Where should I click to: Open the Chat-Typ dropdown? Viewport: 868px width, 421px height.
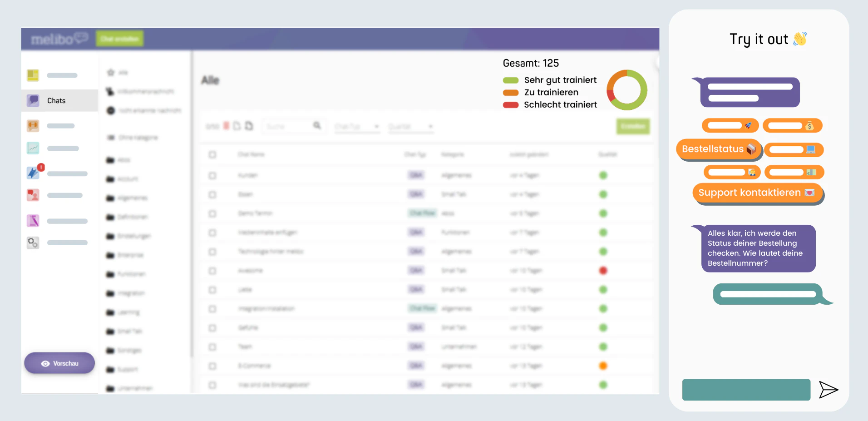click(x=357, y=126)
